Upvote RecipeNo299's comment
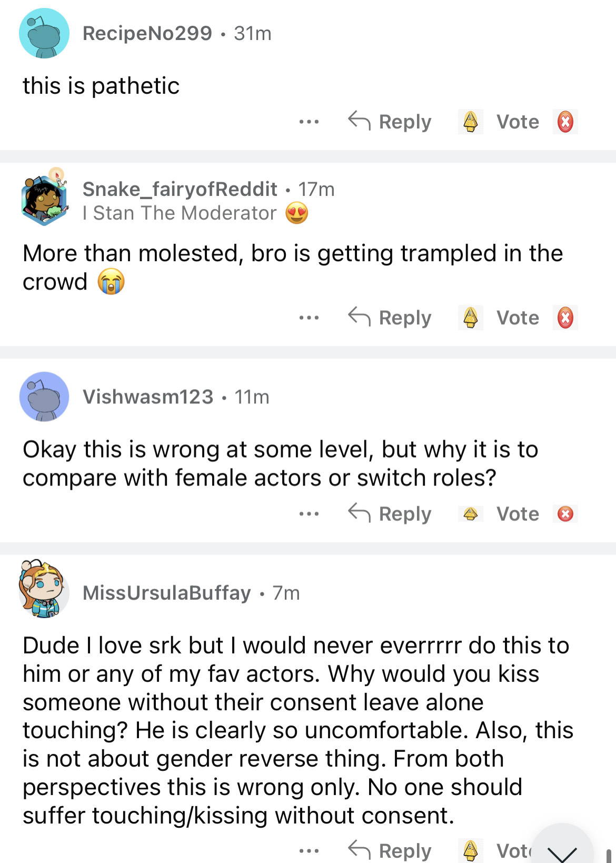Image resolution: width=616 pixels, height=863 pixels. [x=470, y=122]
